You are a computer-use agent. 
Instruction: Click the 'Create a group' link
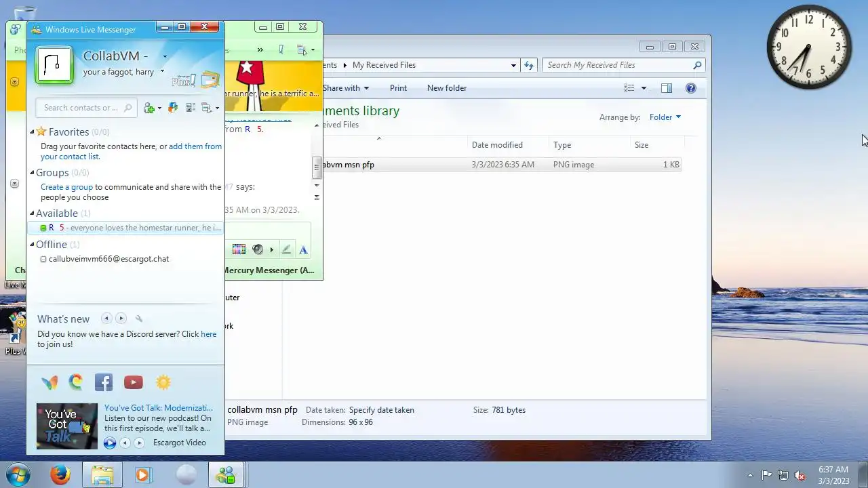(66, 187)
